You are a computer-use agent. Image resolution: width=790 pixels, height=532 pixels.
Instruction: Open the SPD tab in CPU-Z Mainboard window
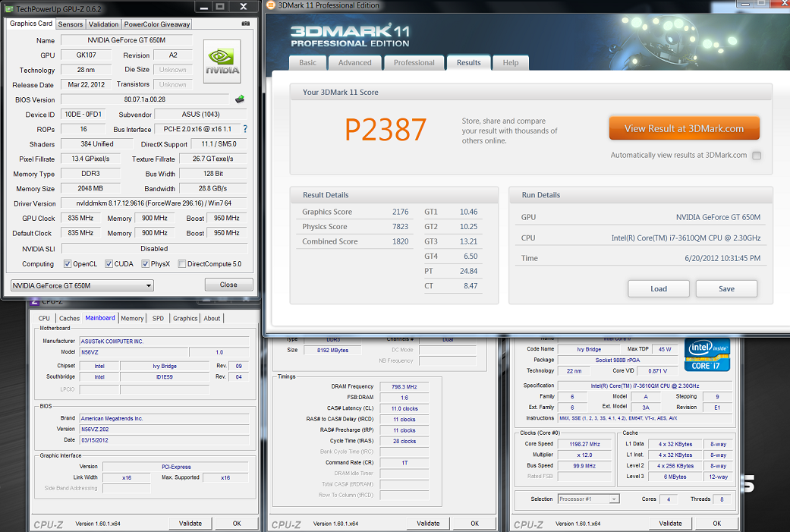(158, 319)
